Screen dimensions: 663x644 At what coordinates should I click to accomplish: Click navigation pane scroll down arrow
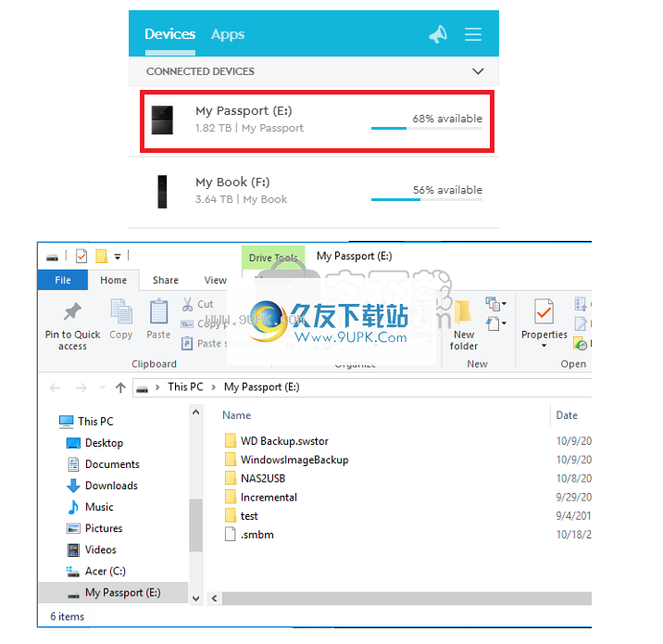(195, 599)
